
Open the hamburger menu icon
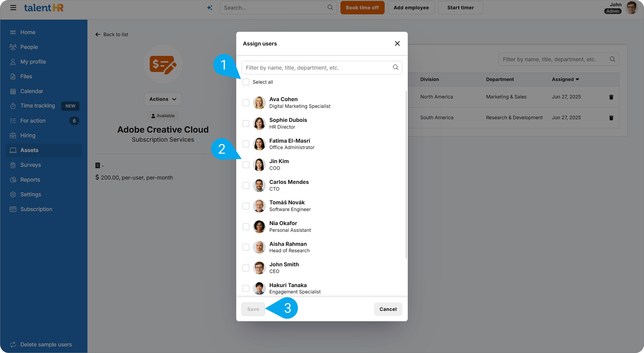tap(13, 8)
